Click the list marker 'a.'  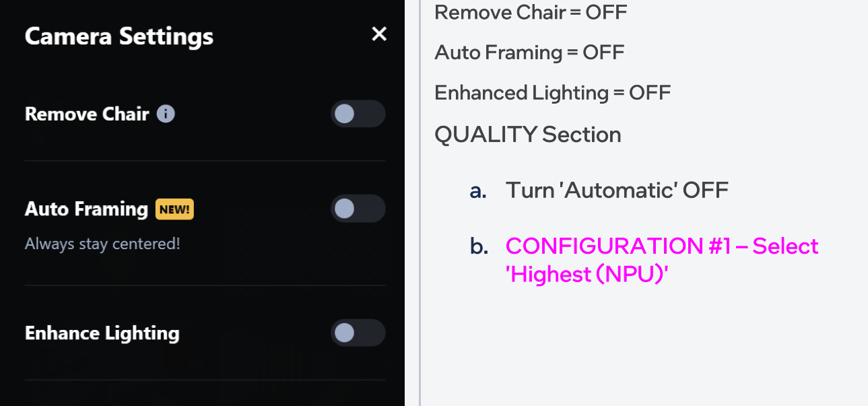pyautogui.click(x=478, y=191)
